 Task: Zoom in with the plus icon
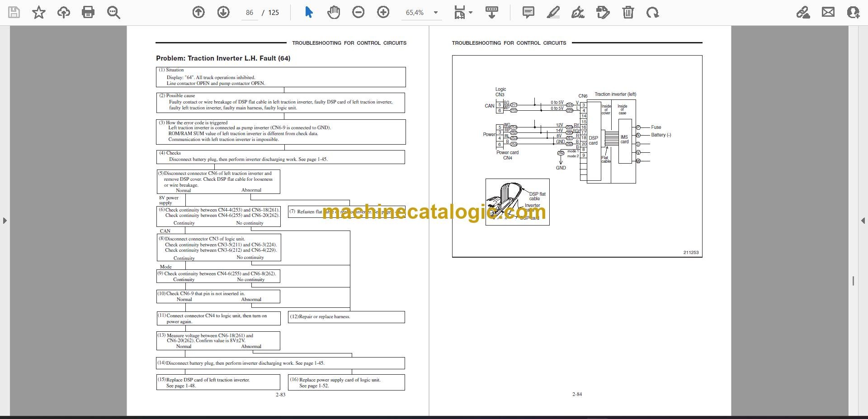point(383,12)
